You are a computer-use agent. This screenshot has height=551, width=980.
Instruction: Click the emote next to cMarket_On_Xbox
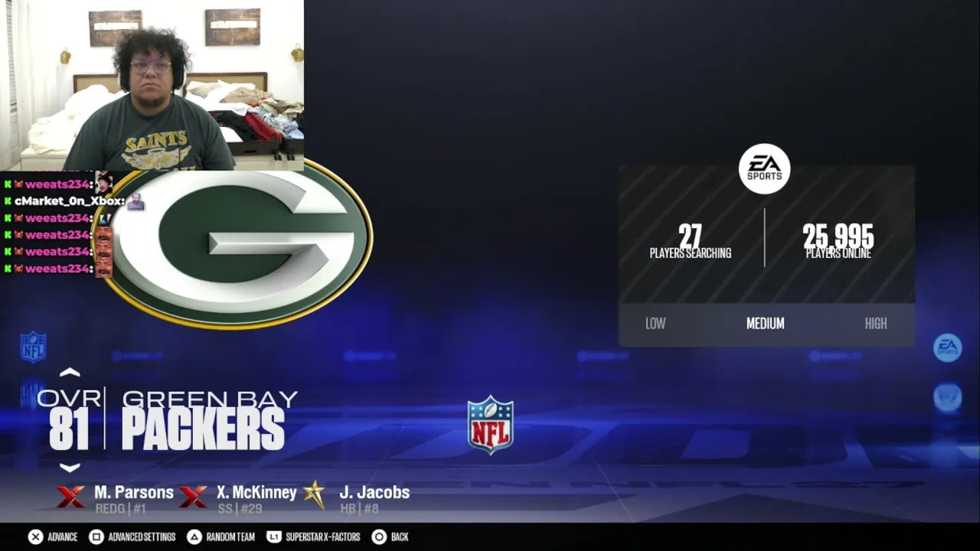(136, 202)
